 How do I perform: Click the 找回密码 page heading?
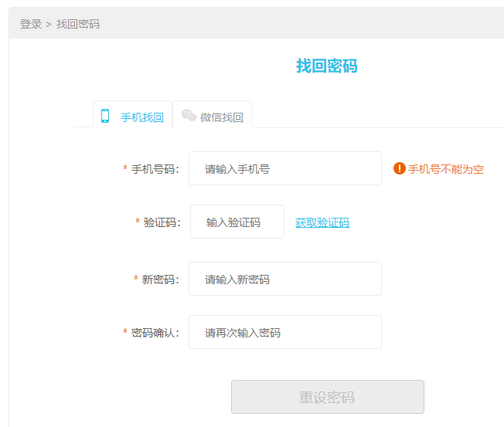coord(326,66)
